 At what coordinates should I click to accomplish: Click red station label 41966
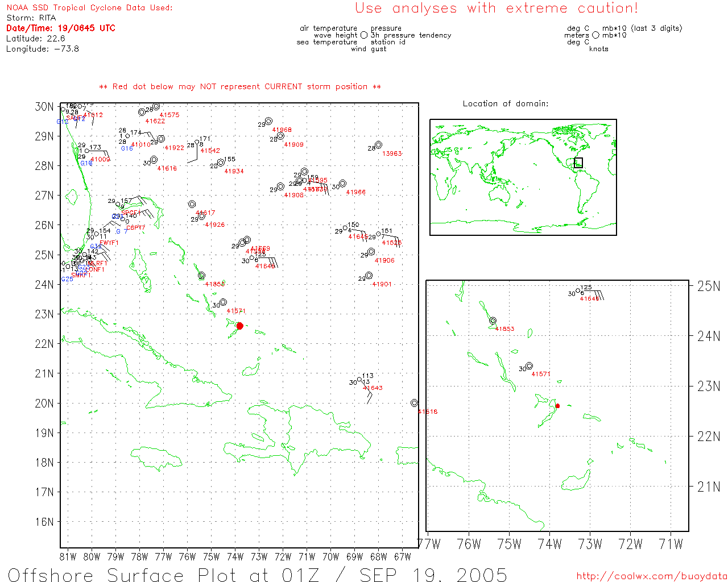coord(356,193)
